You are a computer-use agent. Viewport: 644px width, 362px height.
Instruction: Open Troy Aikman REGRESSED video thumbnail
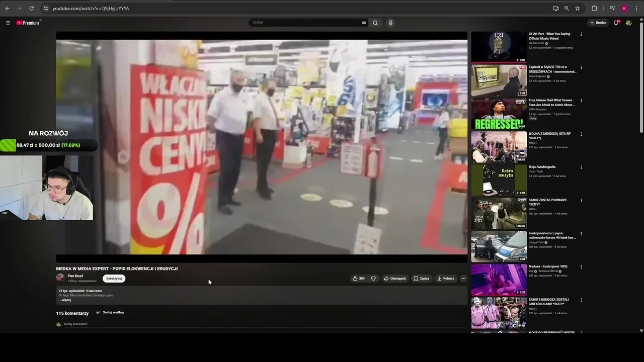pos(499,114)
